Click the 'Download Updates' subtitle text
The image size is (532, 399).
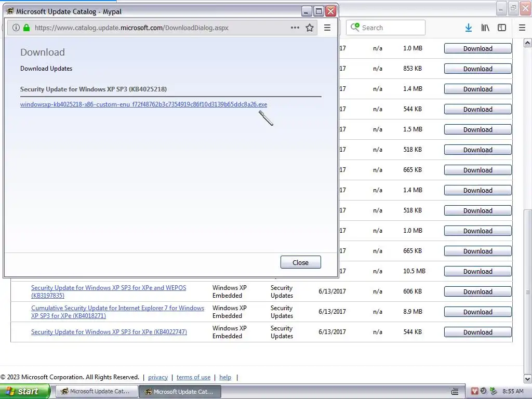tap(46, 69)
